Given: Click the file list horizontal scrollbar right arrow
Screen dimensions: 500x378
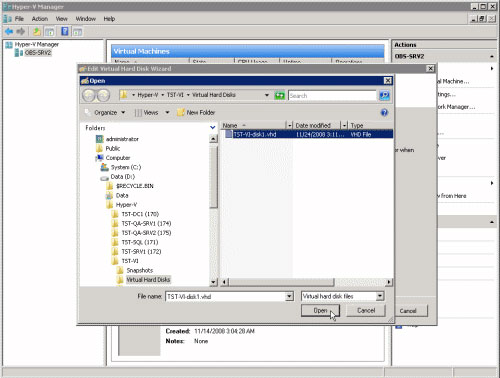Looking at the screenshot, I should [389, 282].
